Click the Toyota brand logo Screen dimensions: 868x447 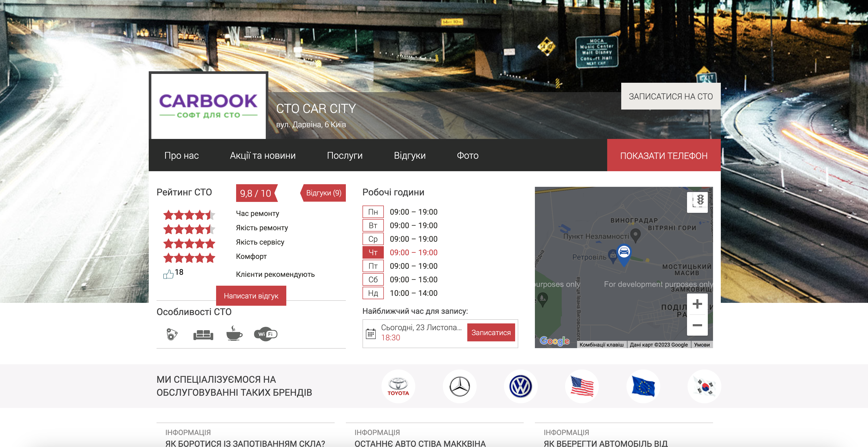pos(398,386)
